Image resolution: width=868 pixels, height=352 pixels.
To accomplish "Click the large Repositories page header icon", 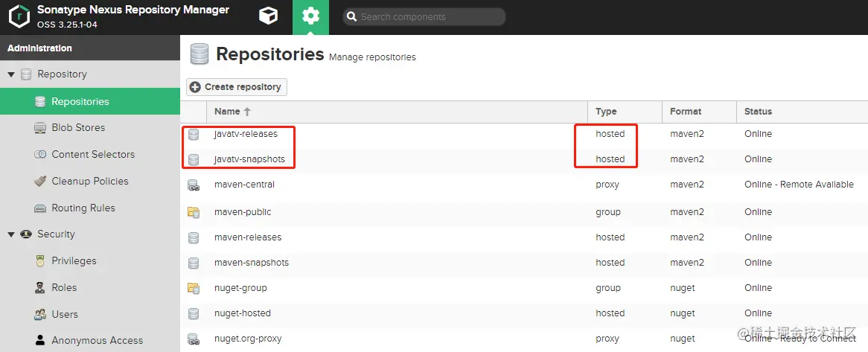I will coord(200,54).
